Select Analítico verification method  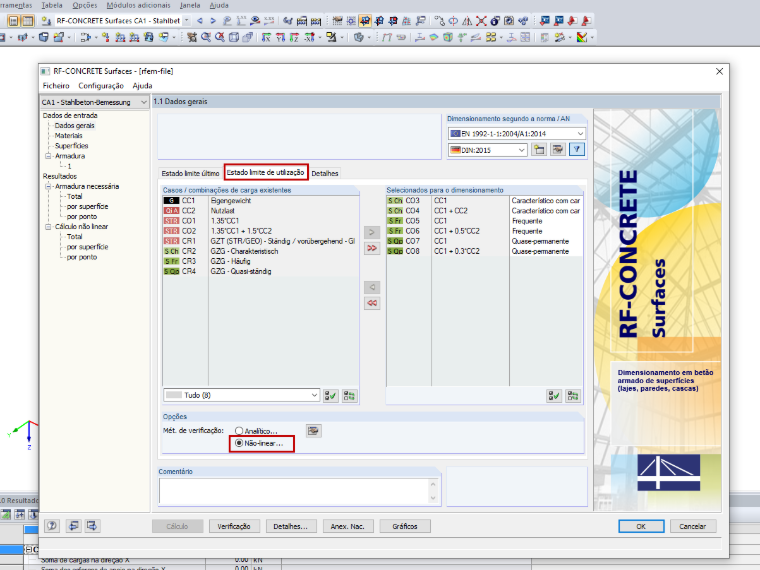click(239, 431)
